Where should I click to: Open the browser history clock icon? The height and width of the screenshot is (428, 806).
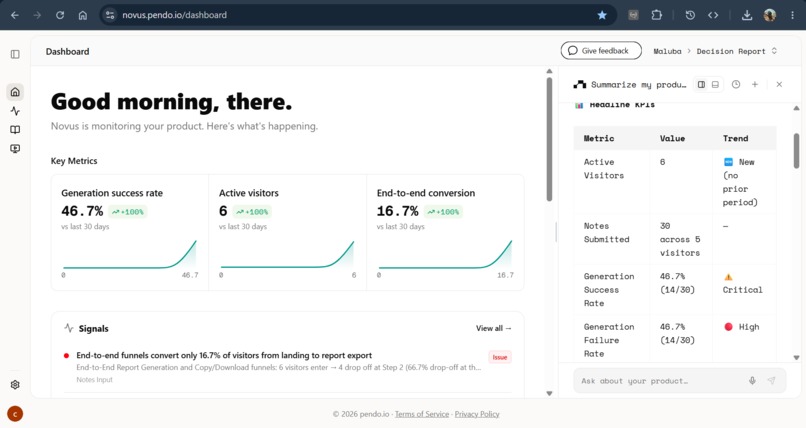(690, 15)
